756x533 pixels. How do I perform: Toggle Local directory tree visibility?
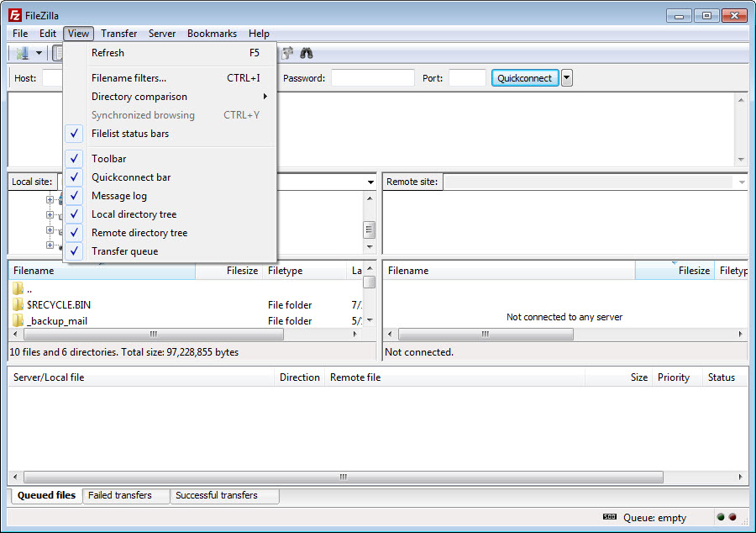(x=74, y=214)
